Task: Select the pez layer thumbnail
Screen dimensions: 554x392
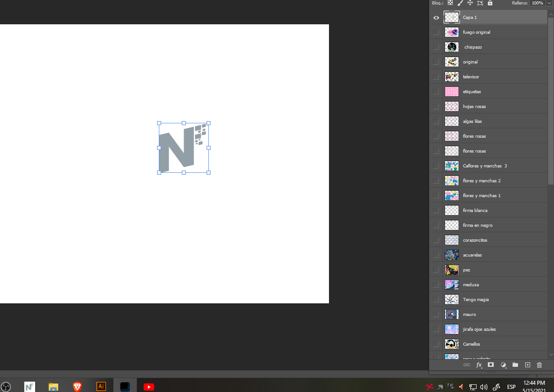Action: click(452, 270)
